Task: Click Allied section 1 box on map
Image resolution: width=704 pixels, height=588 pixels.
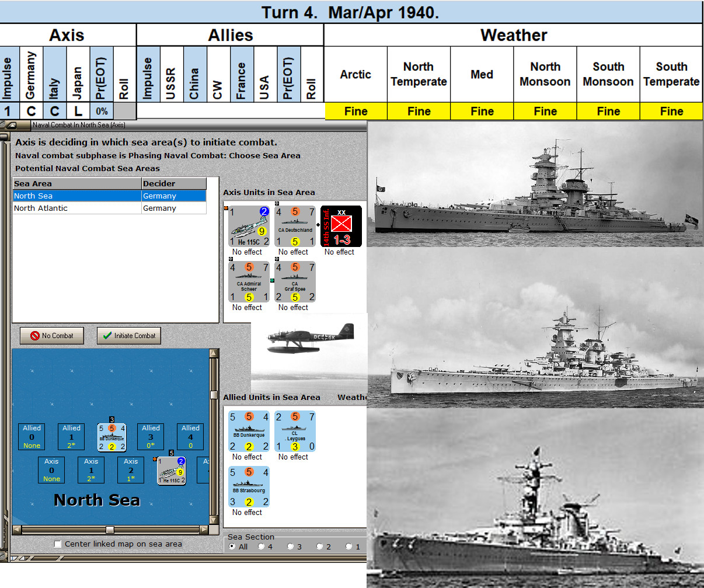Action: point(72,437)
